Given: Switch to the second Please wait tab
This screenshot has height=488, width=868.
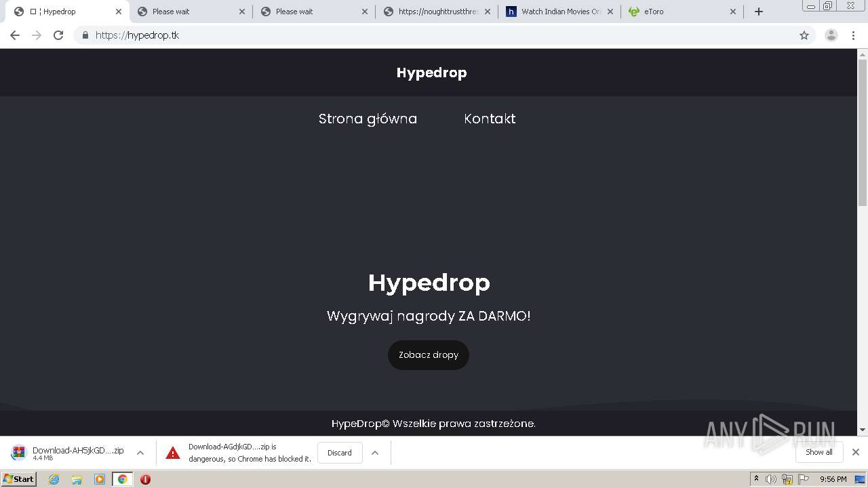Looking at the screenshot, I should [x=313, y=12].
